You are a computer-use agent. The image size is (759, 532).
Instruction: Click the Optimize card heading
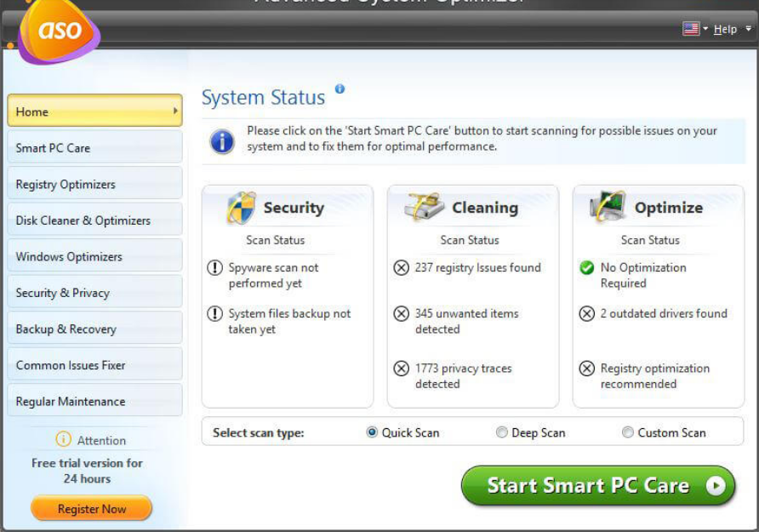(669, 208)
